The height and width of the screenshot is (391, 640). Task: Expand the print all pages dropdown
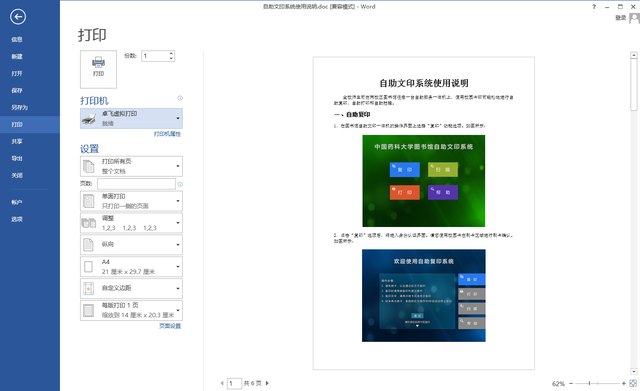[x=131, y=166]
